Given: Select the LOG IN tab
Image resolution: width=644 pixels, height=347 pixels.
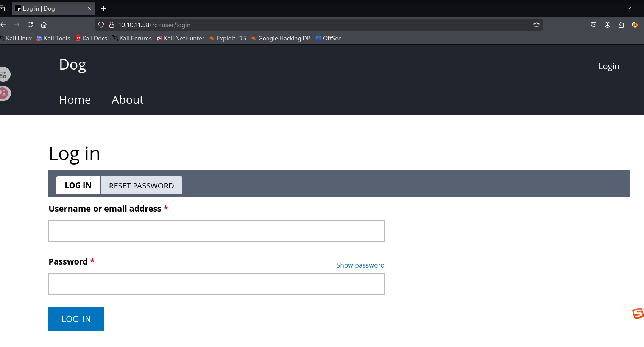Looking at the screenshot, I should click(x=78, y=185).
